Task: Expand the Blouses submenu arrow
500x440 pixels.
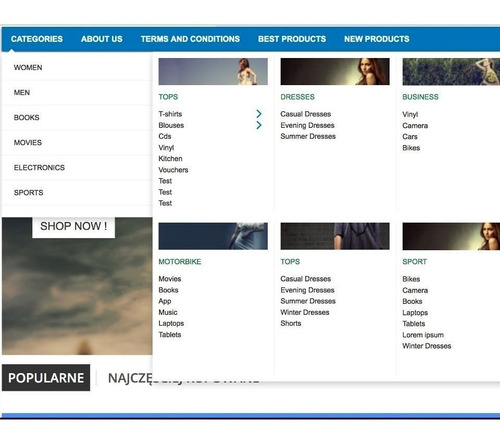Action: pyautogui.click(x=259, y=125)
